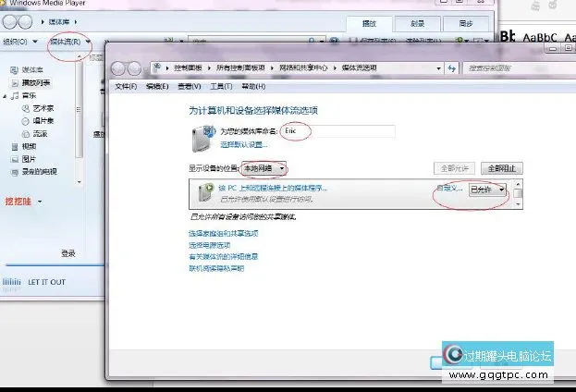The height and width of the screenshot is (392, 576).
Task: Click the device list scroll-down arrow
Action: (x=518, y=204)
